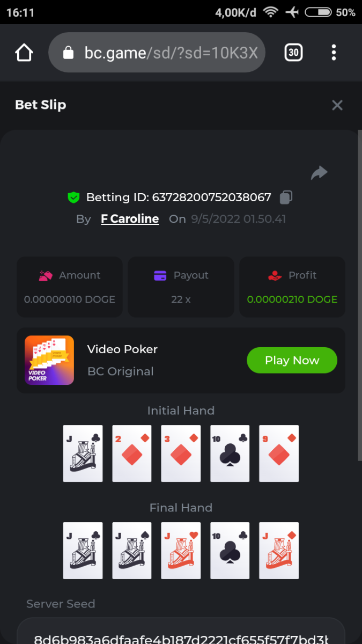Tap the bc.game address bar
Viewport: 362px width, 644px height.
(157, 53)
